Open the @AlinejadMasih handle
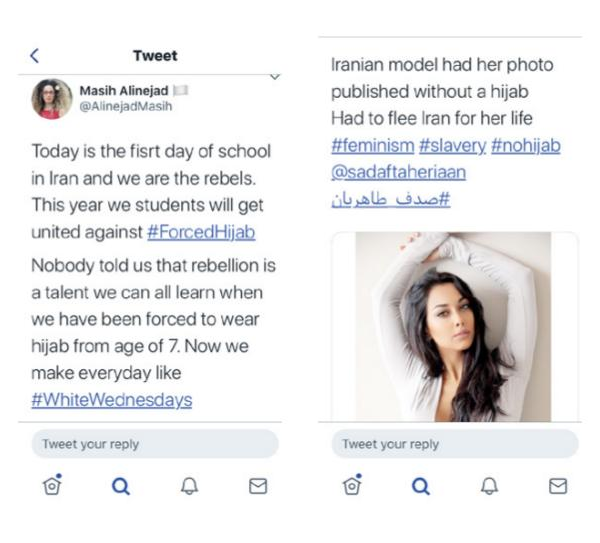The width and height of the screenshot is (600, 543). pyautogui.click(x=126, y=106)
